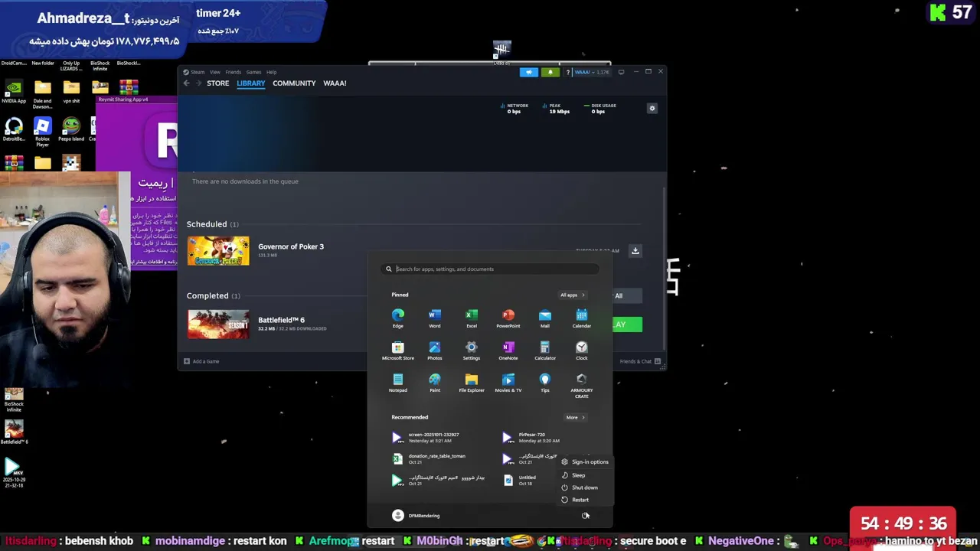Select the 'vpn shit' desktop folder
The image size is (980, 551).
click(71, 92)
